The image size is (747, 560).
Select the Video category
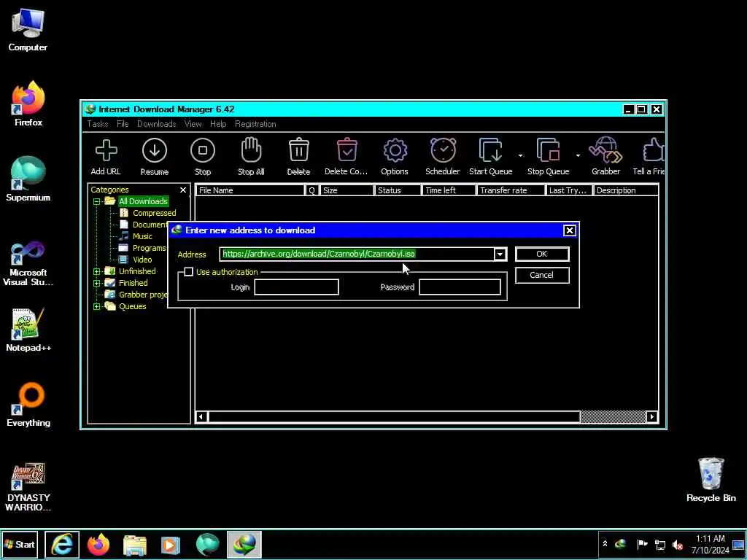tap(142, 260)
